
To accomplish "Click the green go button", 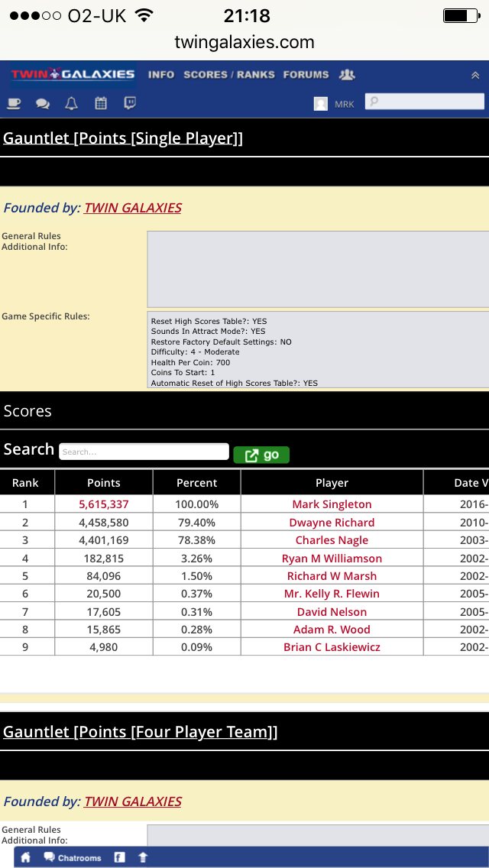I will 261,455.
